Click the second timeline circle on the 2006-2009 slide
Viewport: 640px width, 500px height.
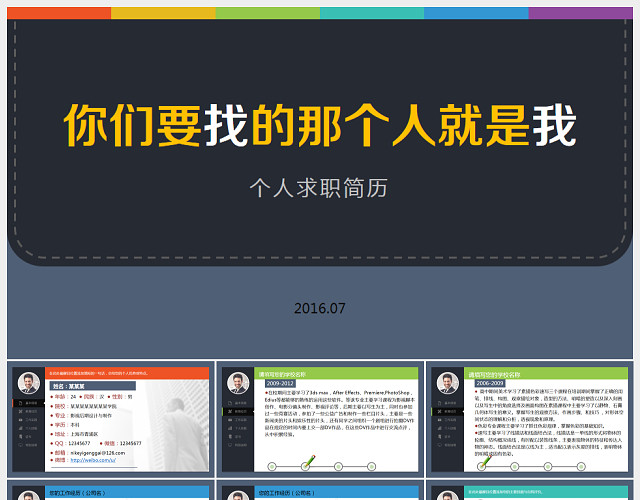[x=515, y=467]
